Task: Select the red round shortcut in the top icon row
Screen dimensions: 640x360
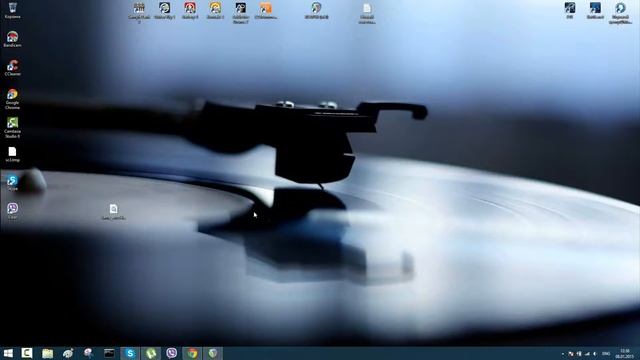Action: 190,11
